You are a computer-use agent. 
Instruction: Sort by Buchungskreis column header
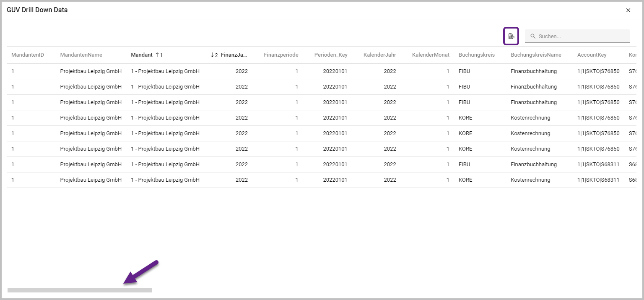pos(476,55)
